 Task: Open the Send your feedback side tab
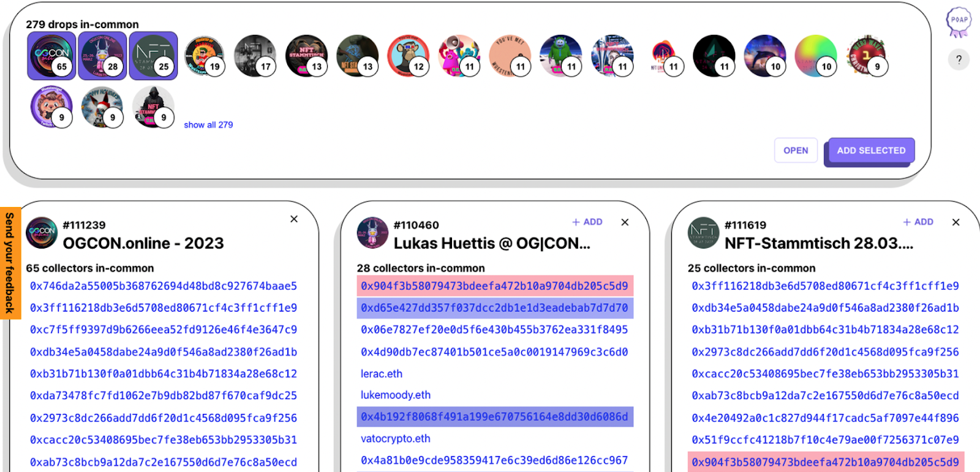[10, 263]
